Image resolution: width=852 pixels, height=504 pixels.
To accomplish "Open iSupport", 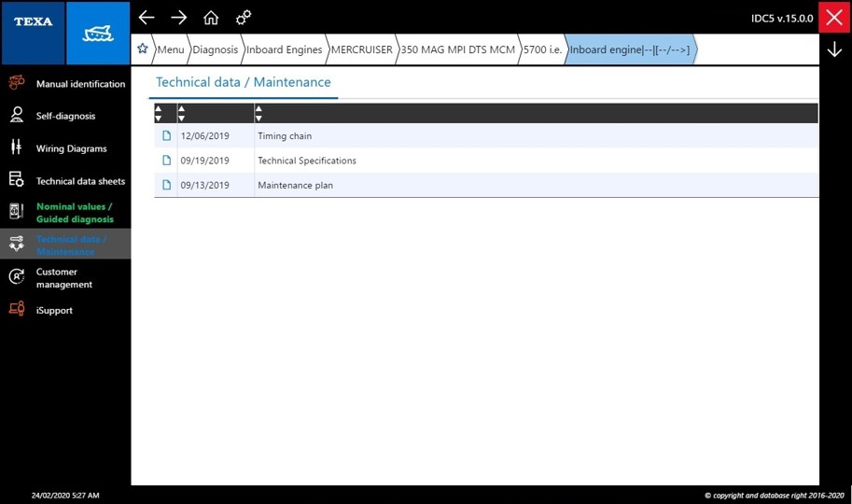I will [x=65, y=310].
